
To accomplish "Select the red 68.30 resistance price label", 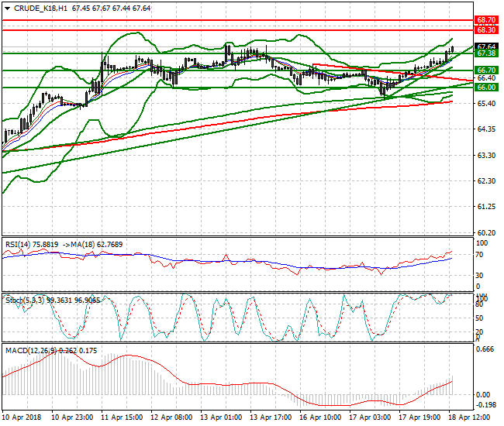I will (486, 30).
